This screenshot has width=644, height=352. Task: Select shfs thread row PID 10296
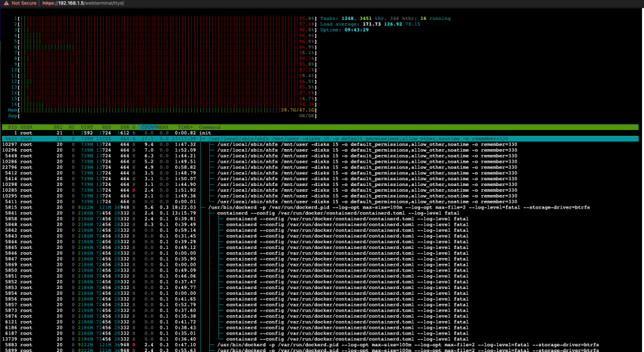point(320,150)
